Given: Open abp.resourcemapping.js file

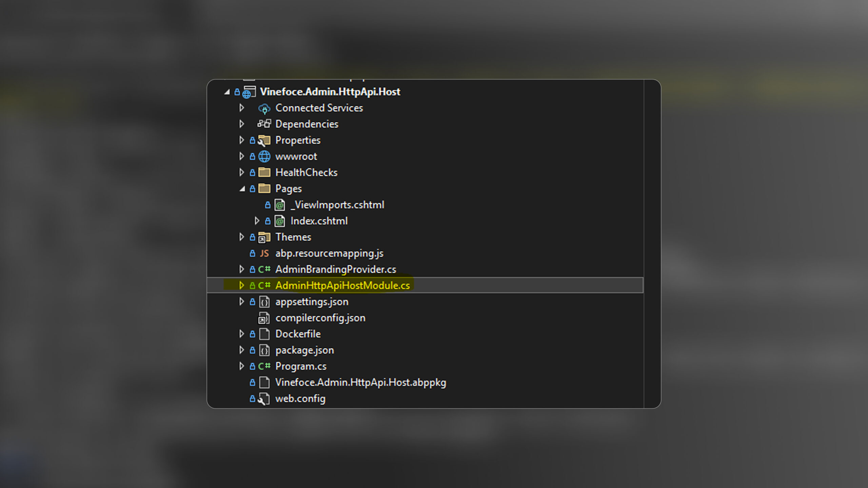Looking at the screenshot, I should pos(329,253).
